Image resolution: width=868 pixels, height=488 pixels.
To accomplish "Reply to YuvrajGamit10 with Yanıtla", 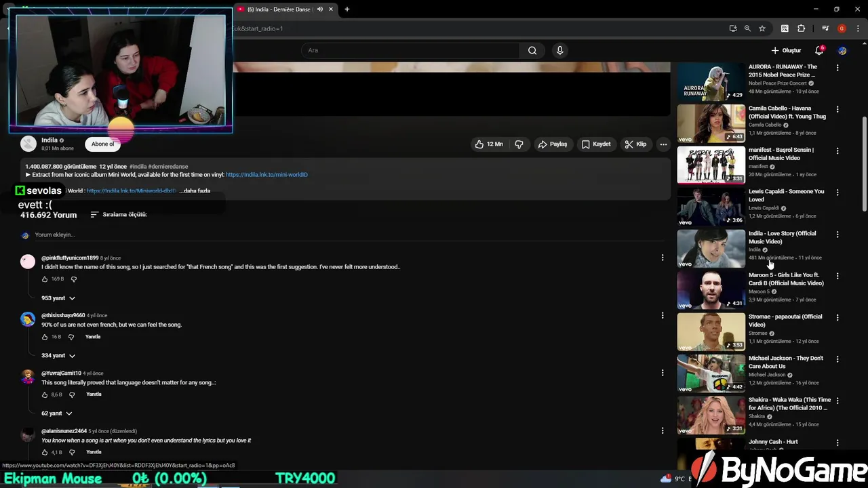I will click(94, 394).
